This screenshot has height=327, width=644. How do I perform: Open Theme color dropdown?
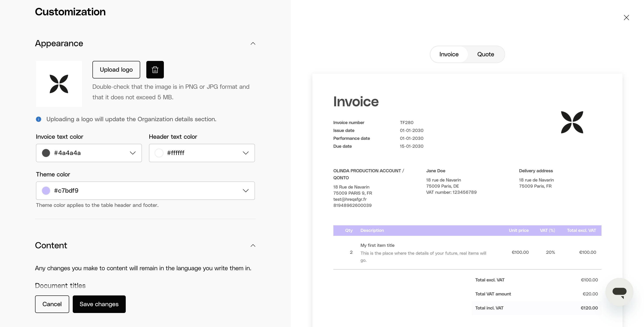click(x=246, y=191)
